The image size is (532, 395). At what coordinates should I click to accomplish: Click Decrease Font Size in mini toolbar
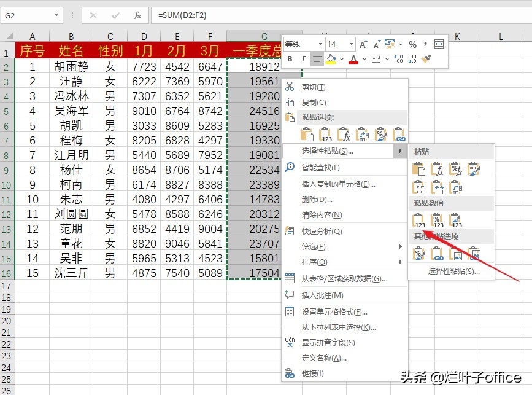coord(377,44)
